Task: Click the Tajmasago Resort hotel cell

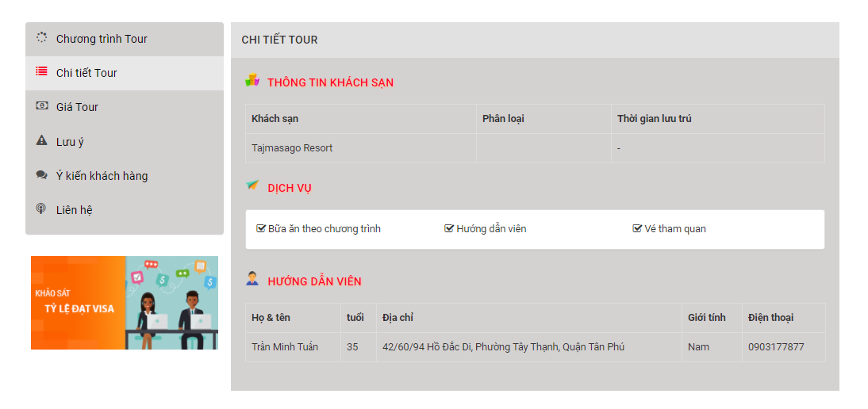Action: [x=361, y=148]
